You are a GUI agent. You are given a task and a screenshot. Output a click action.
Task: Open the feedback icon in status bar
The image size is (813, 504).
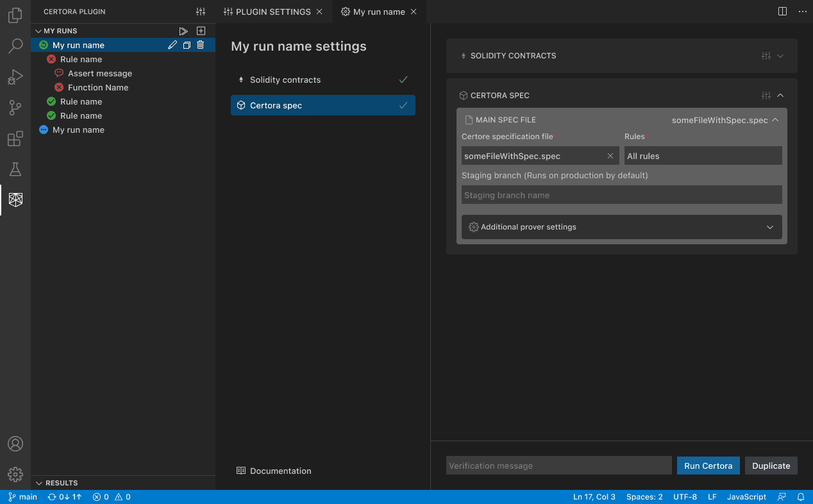[x=782, y=497]
